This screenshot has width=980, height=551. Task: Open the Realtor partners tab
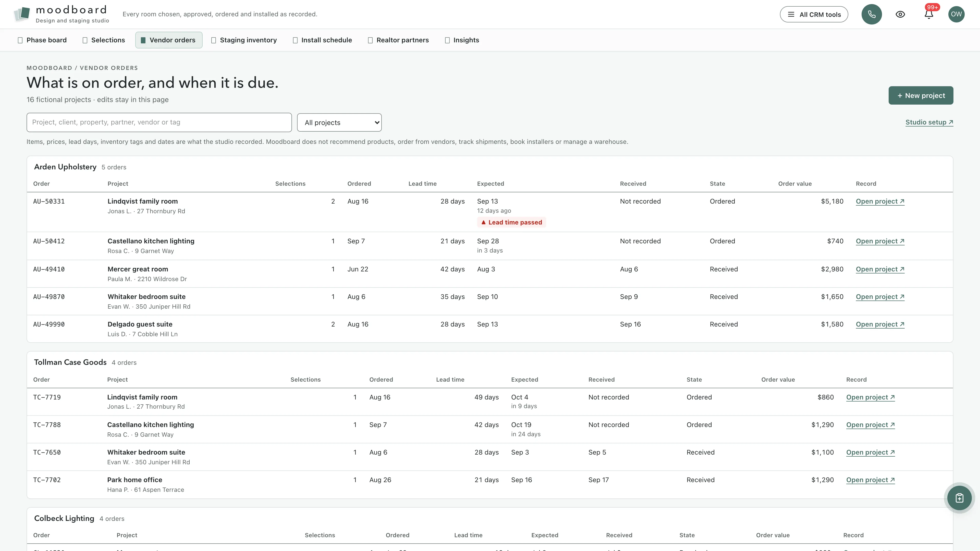click(x=398, y=40)
